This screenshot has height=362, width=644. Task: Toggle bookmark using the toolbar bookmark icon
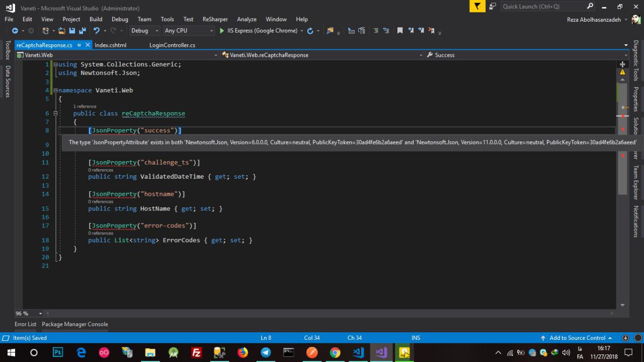(x=400, y=31)
